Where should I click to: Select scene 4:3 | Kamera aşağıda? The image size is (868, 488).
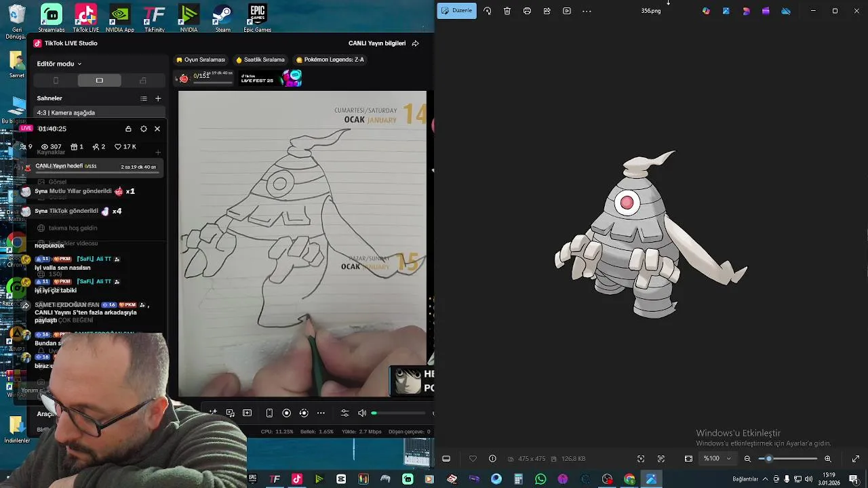99,113
